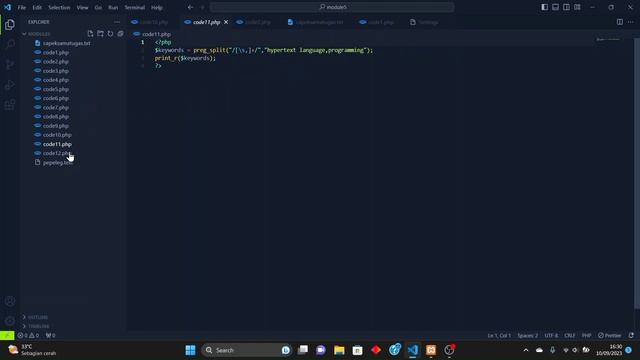Open the Windows Start menu

[190, 350]
